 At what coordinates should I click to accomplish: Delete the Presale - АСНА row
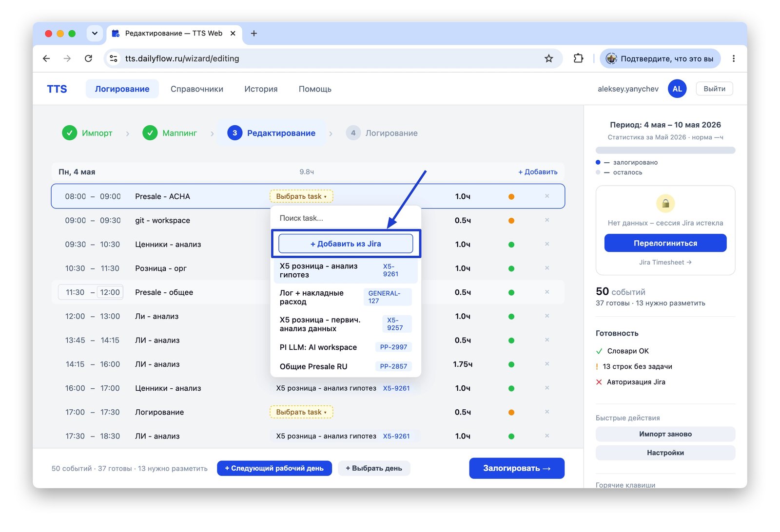(x=547, y=196)
